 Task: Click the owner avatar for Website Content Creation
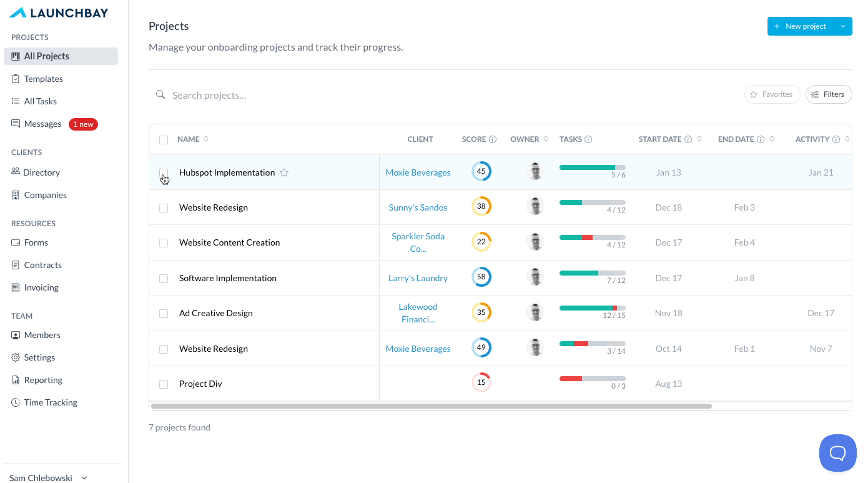(535, 242)
